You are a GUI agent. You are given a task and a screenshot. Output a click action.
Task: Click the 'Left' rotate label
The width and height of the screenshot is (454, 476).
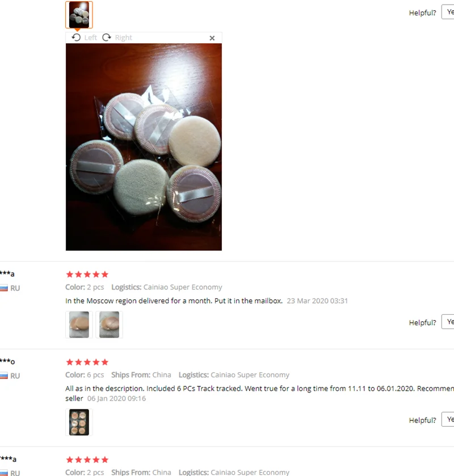pos(90,37)
